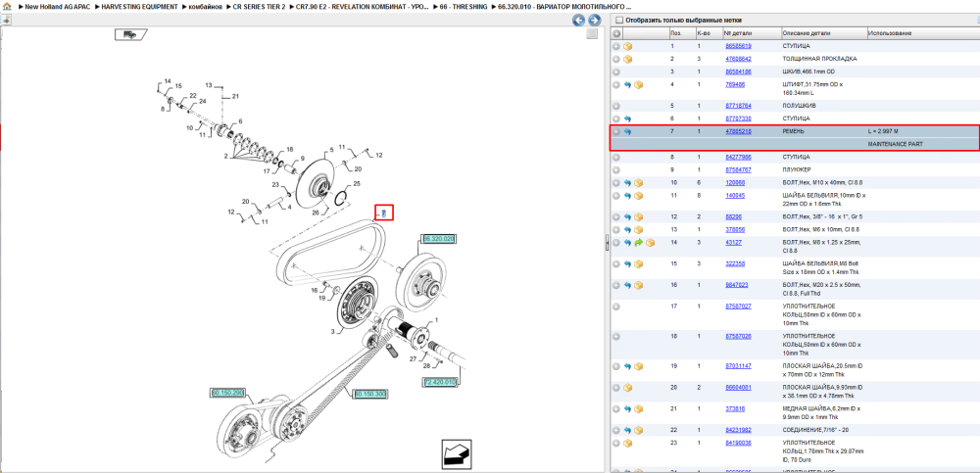Go to previous diagram using left arrow
980x473 pixels.
pyautogui.click(x=579, y=21)
